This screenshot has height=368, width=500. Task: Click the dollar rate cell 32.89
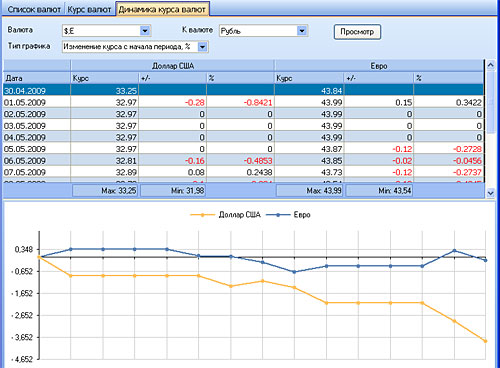(105, 172)
